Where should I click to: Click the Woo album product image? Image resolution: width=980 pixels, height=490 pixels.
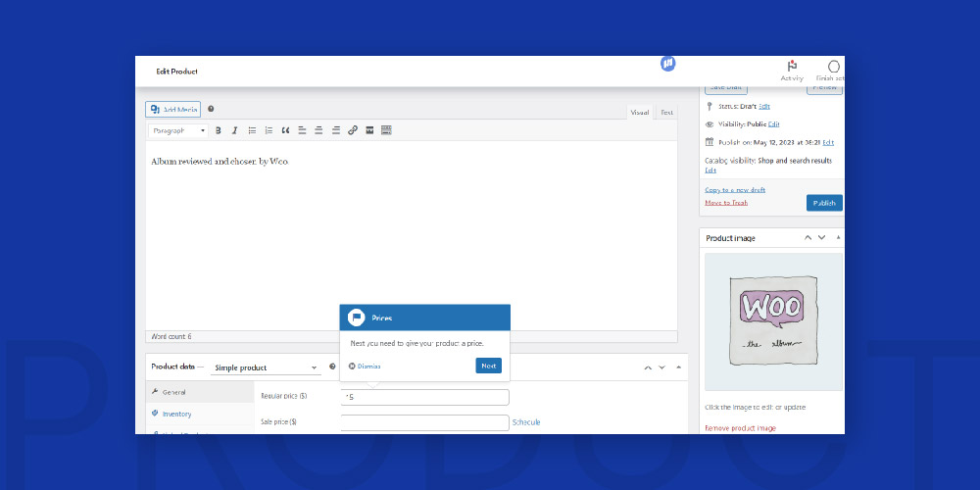click(x=774, y=321)
